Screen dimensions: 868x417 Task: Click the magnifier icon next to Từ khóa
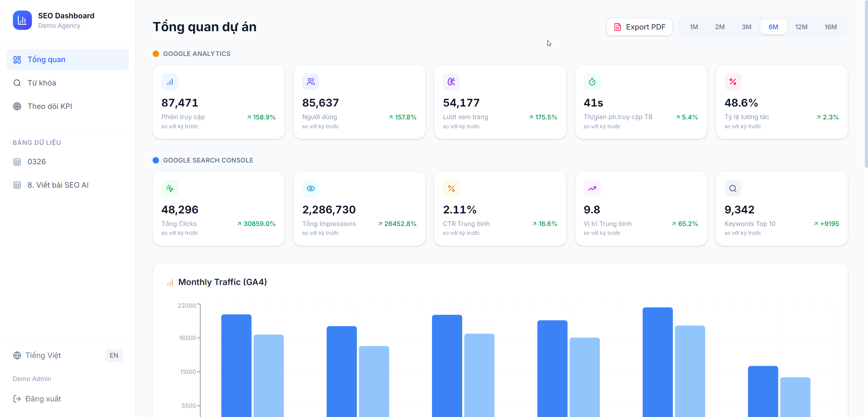click(x=17, y=82)
